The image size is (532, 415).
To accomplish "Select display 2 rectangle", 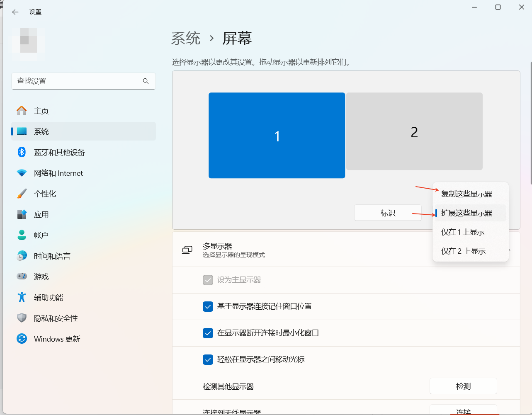I will pos(414,131).
